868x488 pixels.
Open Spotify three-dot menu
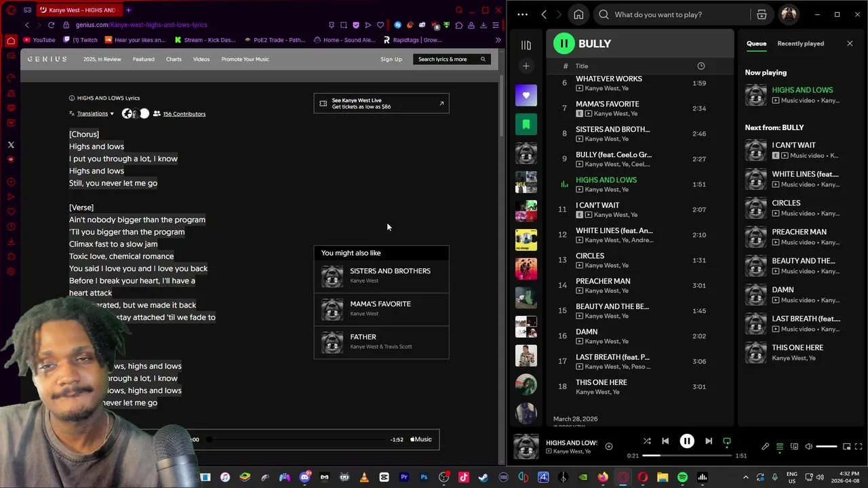click(x=522, y=14)
